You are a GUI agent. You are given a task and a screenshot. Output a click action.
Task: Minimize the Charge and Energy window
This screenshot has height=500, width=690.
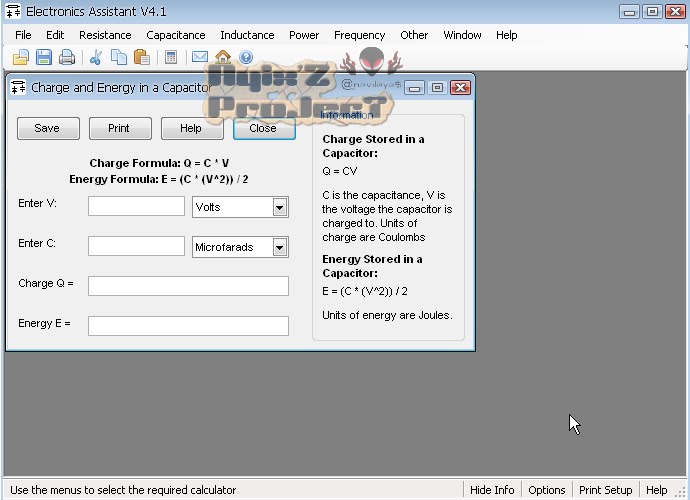coord(414,88)
